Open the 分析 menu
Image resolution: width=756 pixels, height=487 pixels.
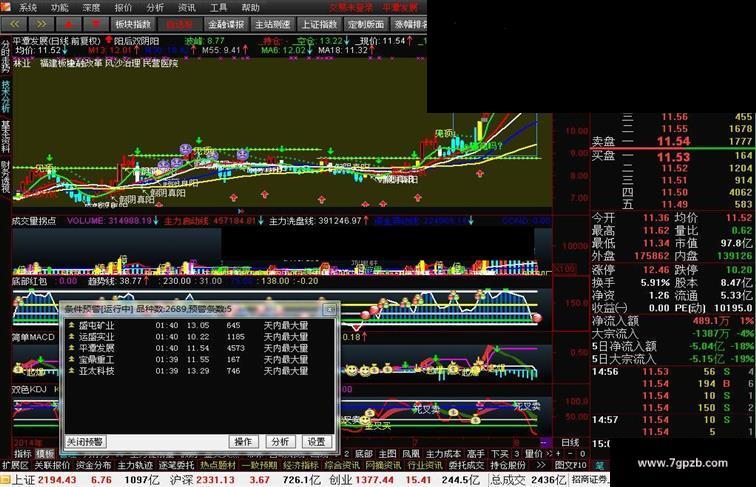click(x=155, y=7)
